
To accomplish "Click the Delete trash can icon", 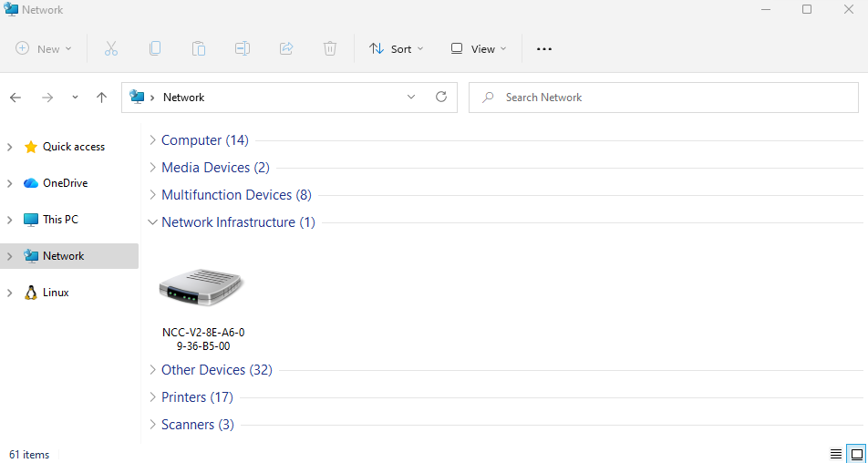I will pyautogui.click(x=330, y=48).
